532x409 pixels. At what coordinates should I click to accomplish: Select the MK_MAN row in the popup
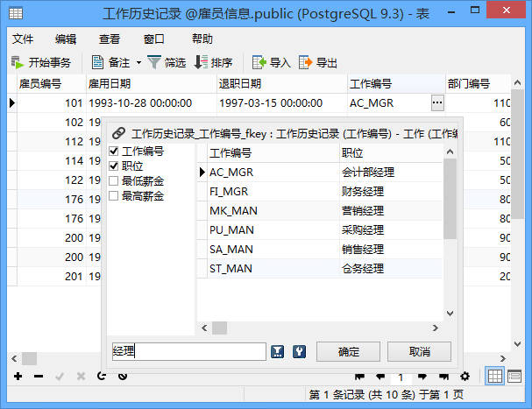point(320,211)
